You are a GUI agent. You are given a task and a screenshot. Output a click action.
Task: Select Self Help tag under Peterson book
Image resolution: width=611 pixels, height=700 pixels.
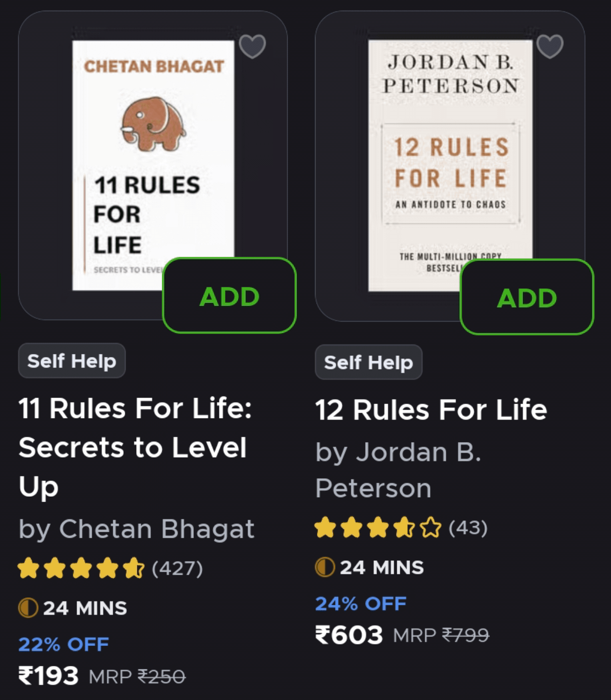point(369,362)
